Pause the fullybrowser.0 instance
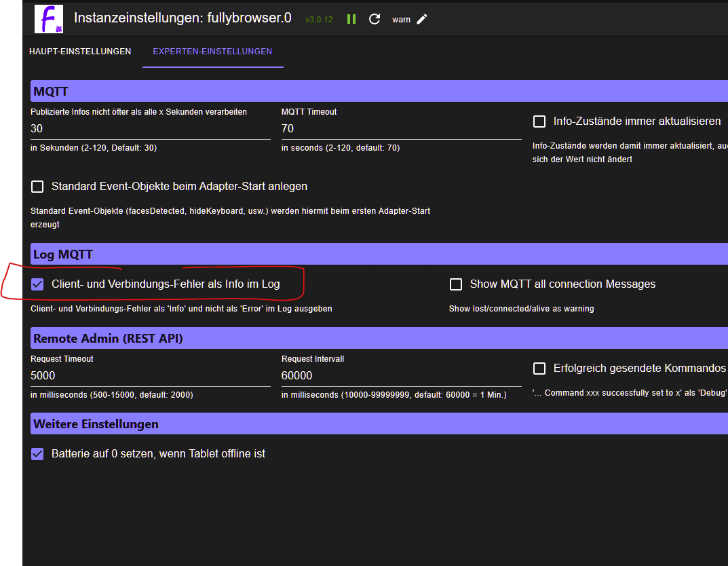Viewport: 728px width, 566px height. [x=351, y=19]
